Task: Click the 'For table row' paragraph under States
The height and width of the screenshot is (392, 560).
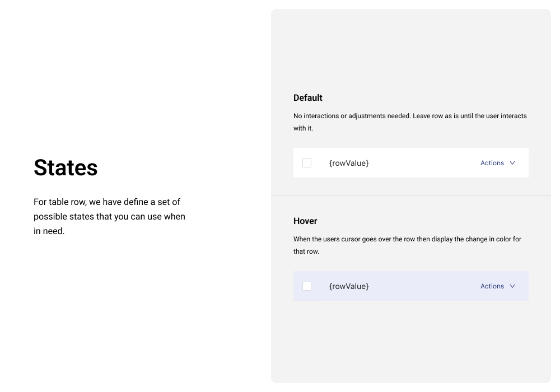Action: [x=109, y=216]
